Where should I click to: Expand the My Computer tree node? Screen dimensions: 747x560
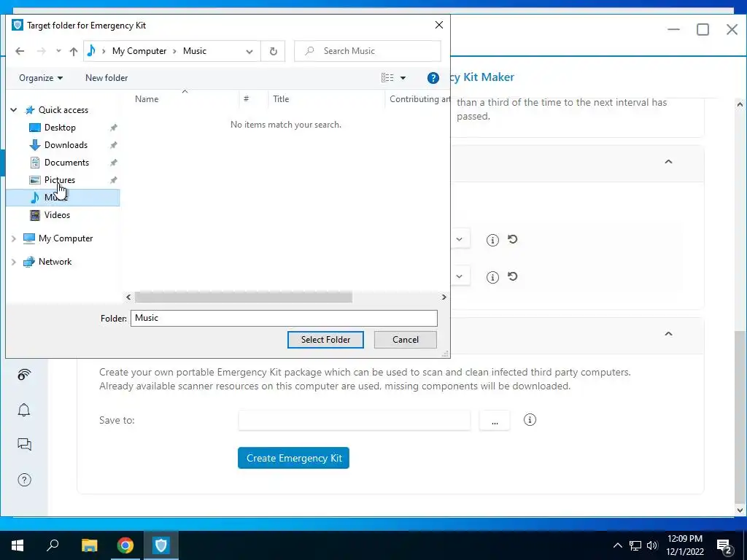(x=14, y=238)
